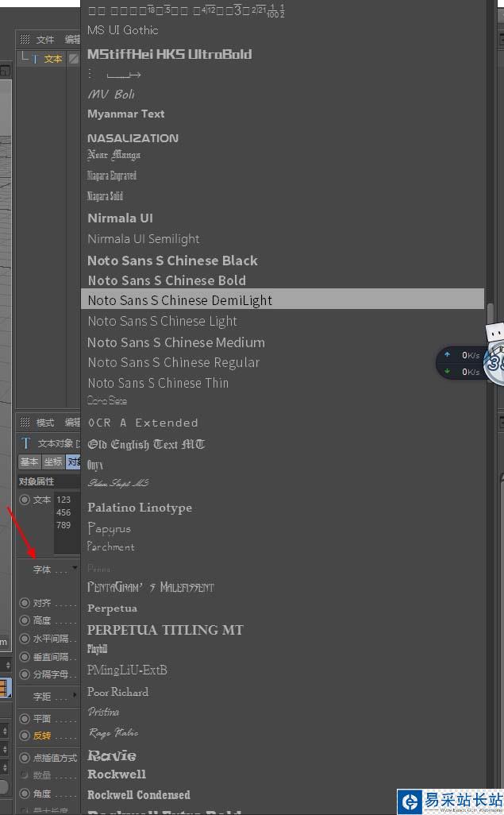The height and width of the screenshot is (815, 504).
Task: Toggle 文本 parameter animation dot
Action: 25,500
